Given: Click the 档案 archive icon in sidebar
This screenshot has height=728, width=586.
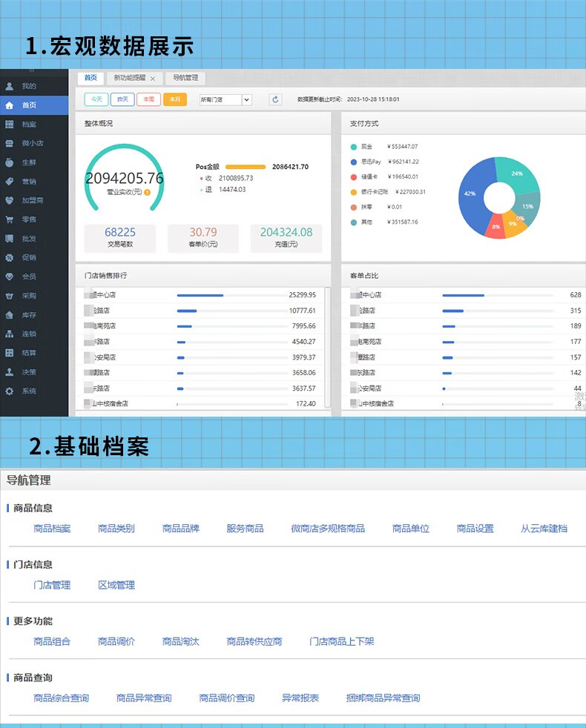Looking at the screenshot, I should point(9,125).
